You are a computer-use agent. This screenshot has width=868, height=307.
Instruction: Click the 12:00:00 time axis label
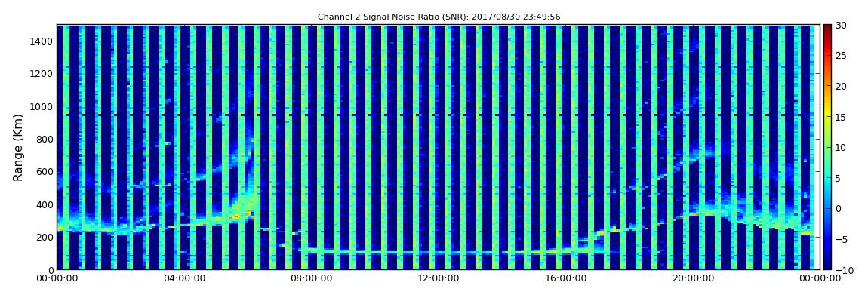(x=438, y=279)
